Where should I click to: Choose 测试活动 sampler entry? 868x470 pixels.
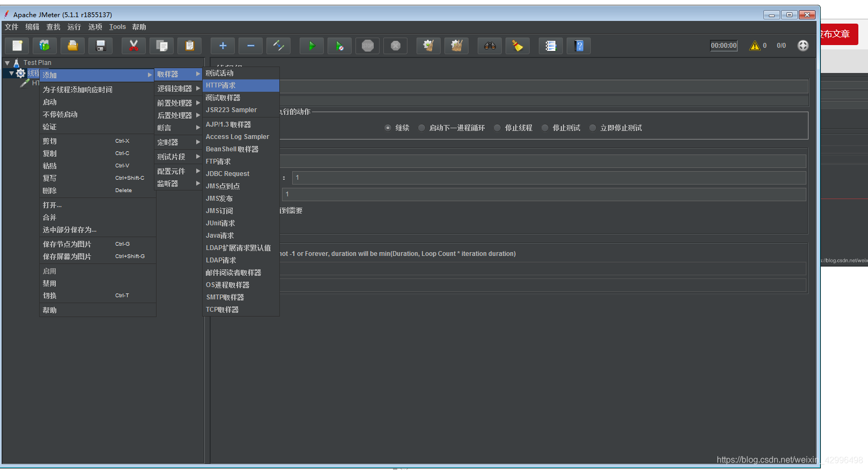(x=241, y=73)
